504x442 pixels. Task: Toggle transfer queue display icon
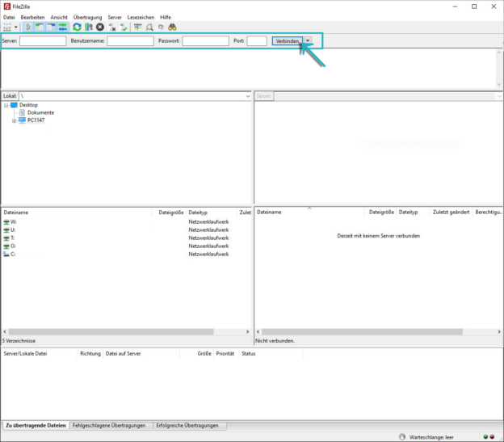coord(62,27)
